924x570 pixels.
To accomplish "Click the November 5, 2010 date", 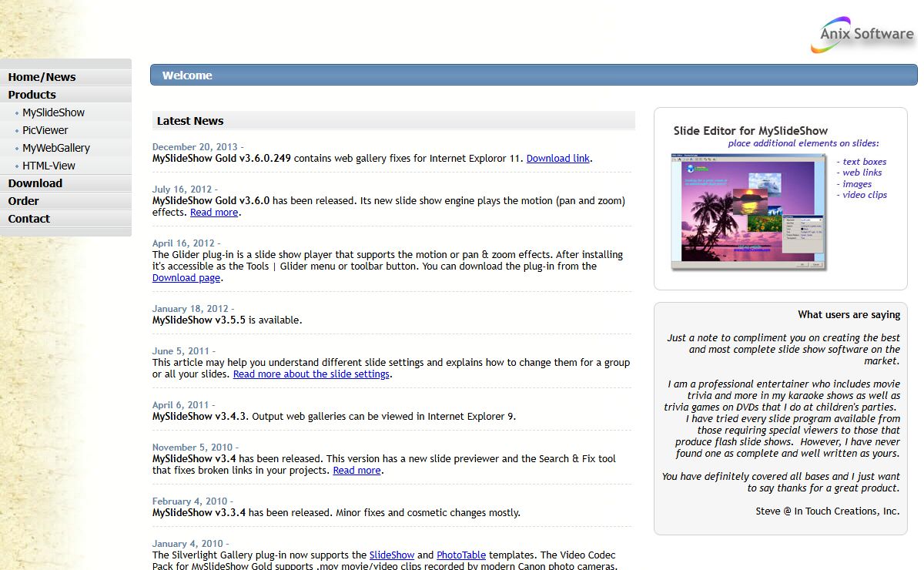I will pyautogui.click(x=196, y=447).
